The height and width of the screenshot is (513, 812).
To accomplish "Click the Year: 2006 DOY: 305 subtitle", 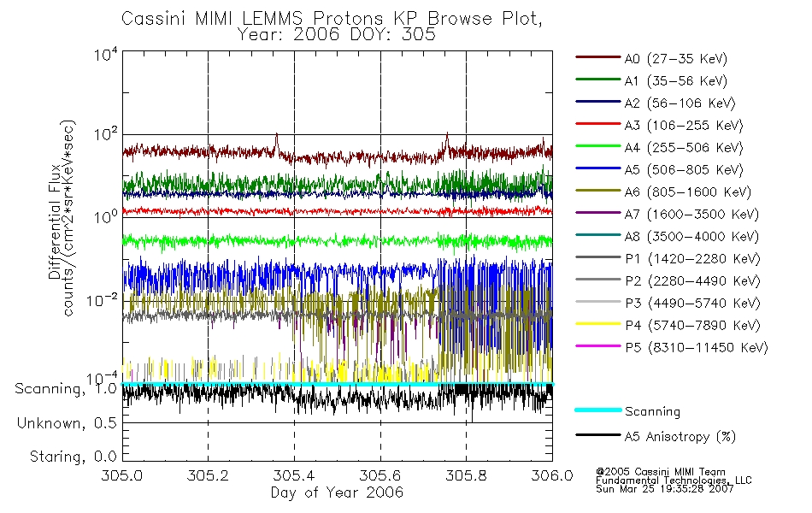I will click(337, 35).
